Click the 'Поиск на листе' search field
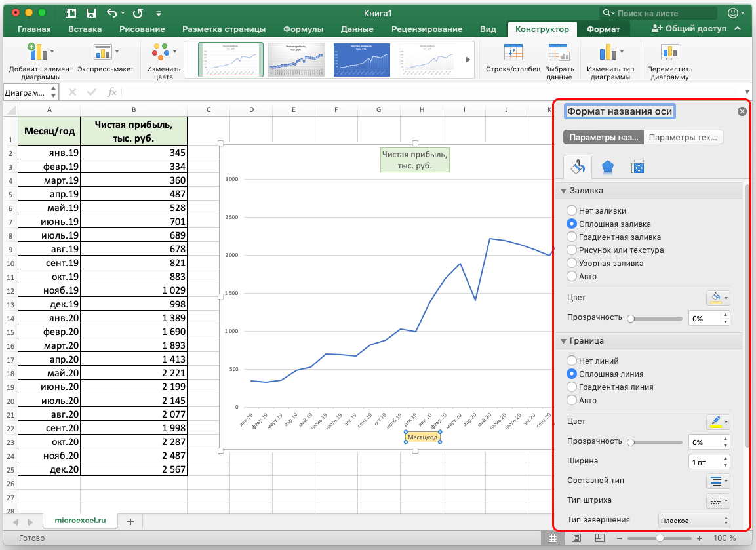 [658, 14]
